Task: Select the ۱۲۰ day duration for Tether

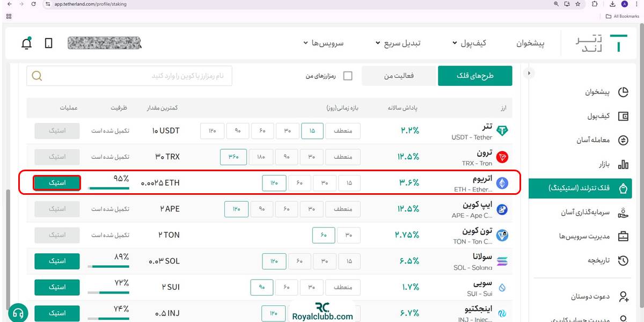Action: tap(212, 131)
